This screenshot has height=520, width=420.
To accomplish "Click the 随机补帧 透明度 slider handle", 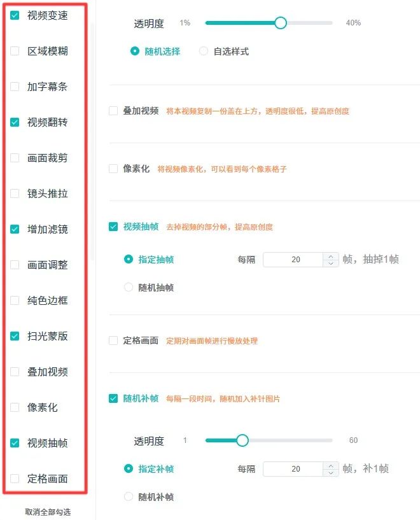I will click(x=242, y=440).
